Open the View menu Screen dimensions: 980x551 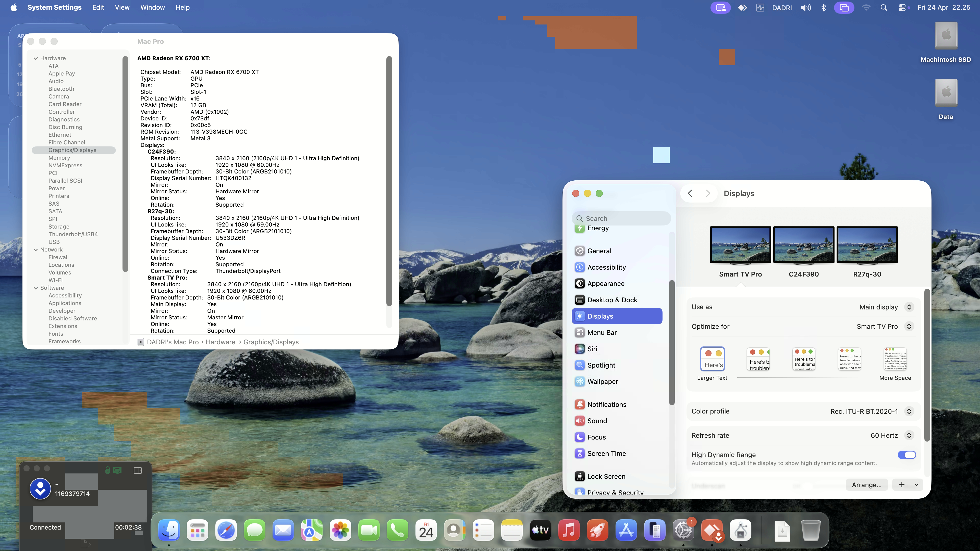(x=122, y=8)
